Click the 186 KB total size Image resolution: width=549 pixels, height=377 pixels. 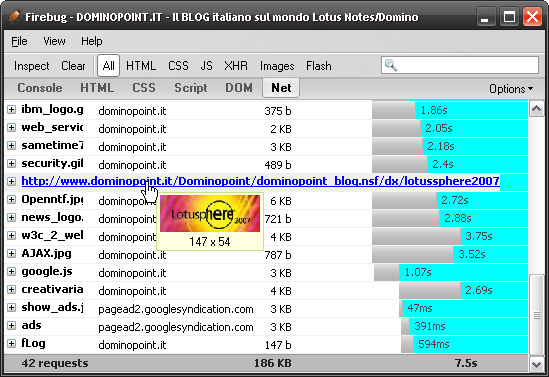(273, 363)
